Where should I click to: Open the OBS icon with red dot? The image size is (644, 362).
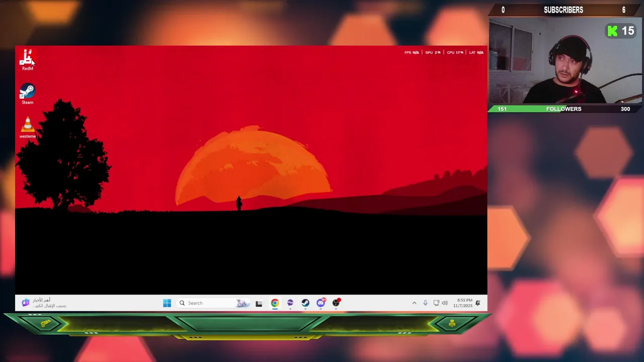(336, 303)
